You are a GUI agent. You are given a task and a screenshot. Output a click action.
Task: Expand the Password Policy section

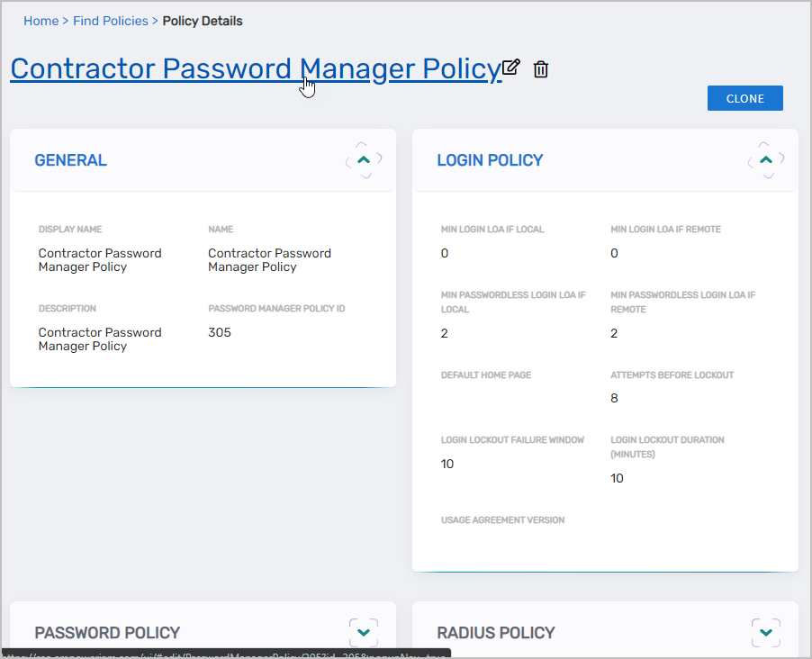click(x=364, y=633)
